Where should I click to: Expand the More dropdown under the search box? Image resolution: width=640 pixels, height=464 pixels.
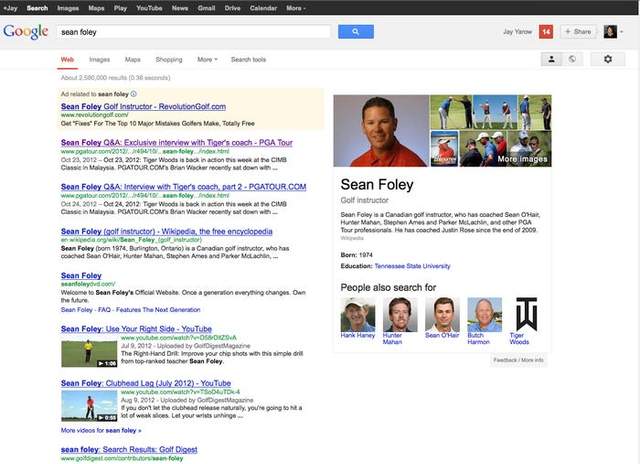click(205, 60)
